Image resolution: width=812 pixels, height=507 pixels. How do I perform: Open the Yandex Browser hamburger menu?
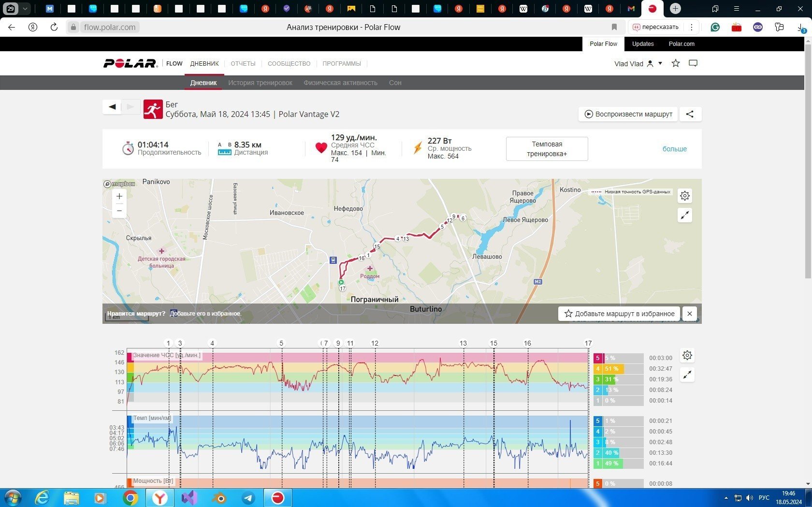pos(736,9)
